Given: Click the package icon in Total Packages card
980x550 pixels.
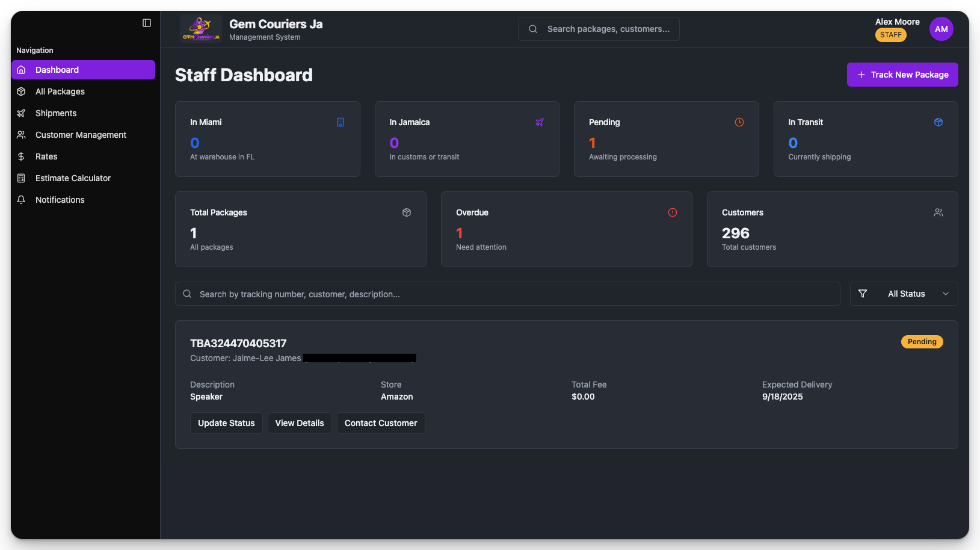Looking at the screenshot, I should (x=407, y=212).
